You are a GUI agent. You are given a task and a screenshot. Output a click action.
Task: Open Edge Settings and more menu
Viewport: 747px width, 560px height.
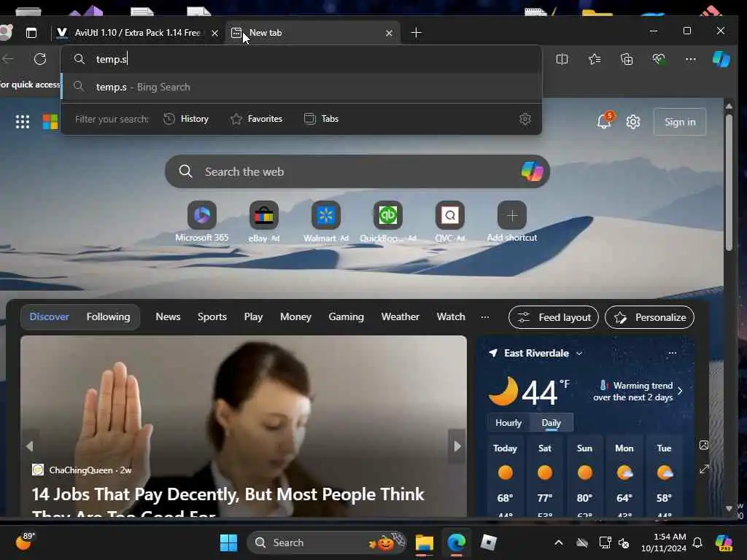(x=691, y=59)
